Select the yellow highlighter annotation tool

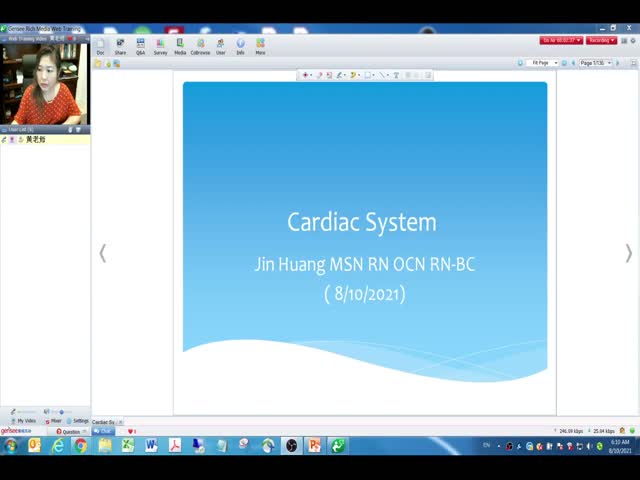[x=353, y=75]
